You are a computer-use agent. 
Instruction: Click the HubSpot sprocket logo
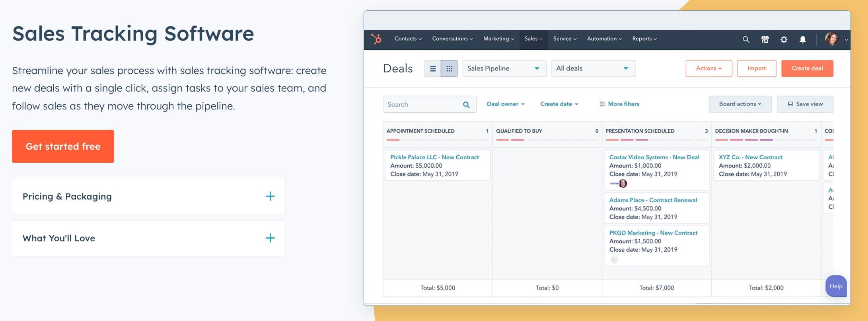376,39
